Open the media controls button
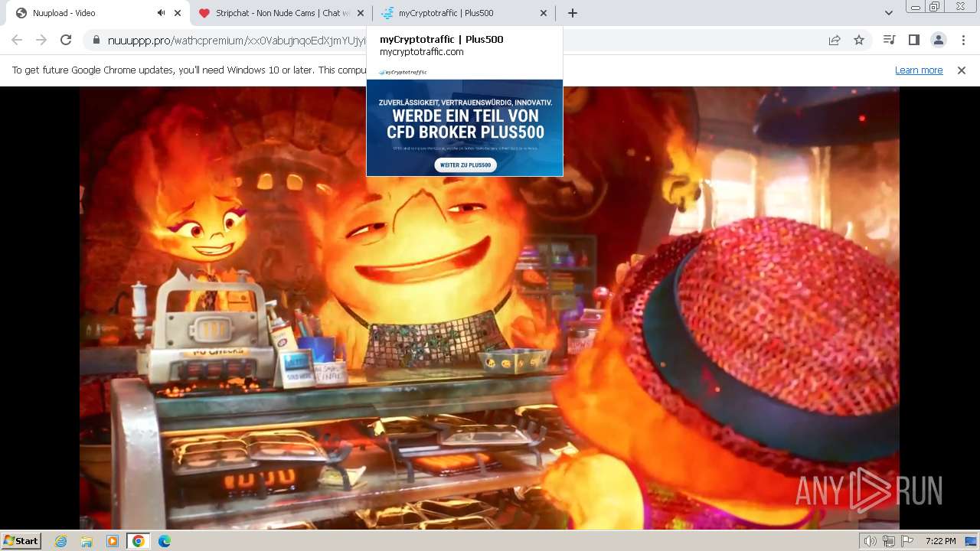This screenshot has width=980, height=551. [x=889, y=40]
